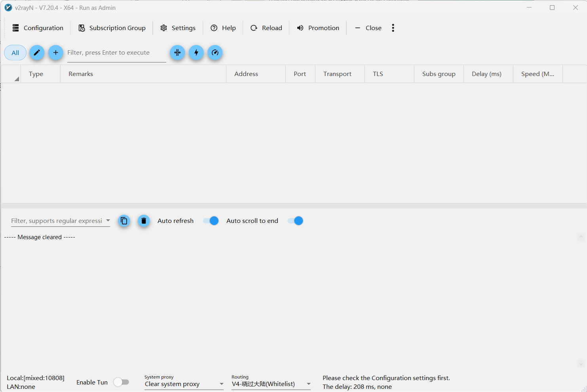Expand the log filter dropdown arrow
Screen dimensions: 587x392
click(108, 221)
